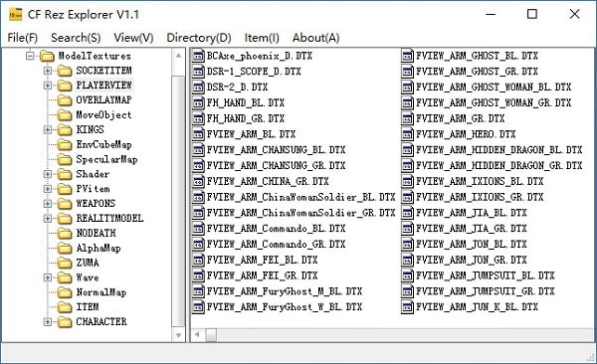Select file name FVIEW_ARM_IXIONS_BL.DTX
Viewport: 597px width, 364px height.
480,181
